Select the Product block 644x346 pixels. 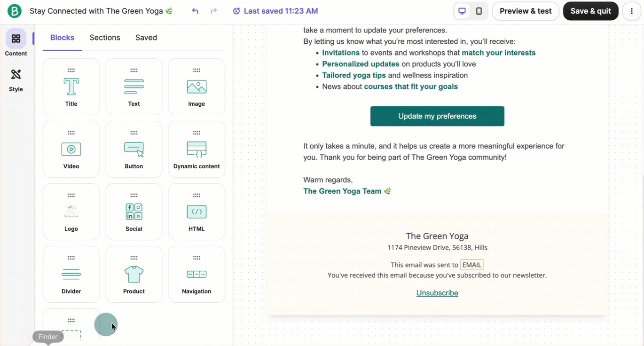134,274
